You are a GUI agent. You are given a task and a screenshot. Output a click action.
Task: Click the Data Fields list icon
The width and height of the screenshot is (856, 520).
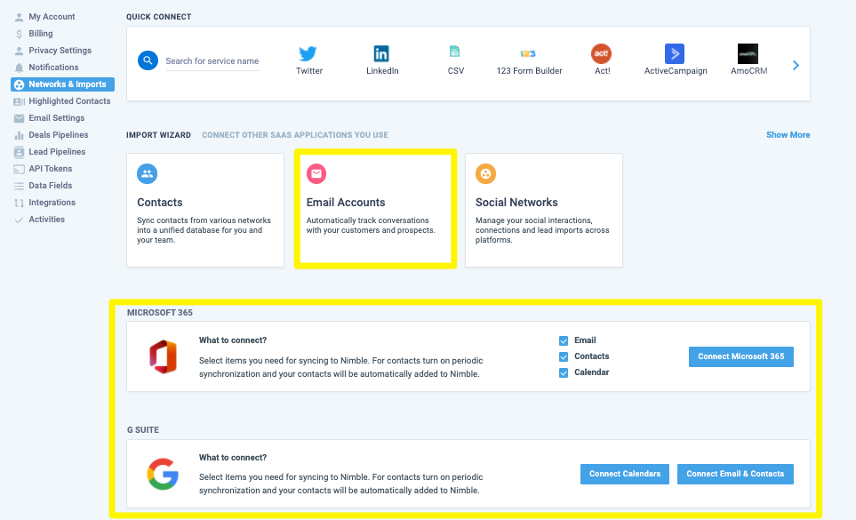coord(19,186)
